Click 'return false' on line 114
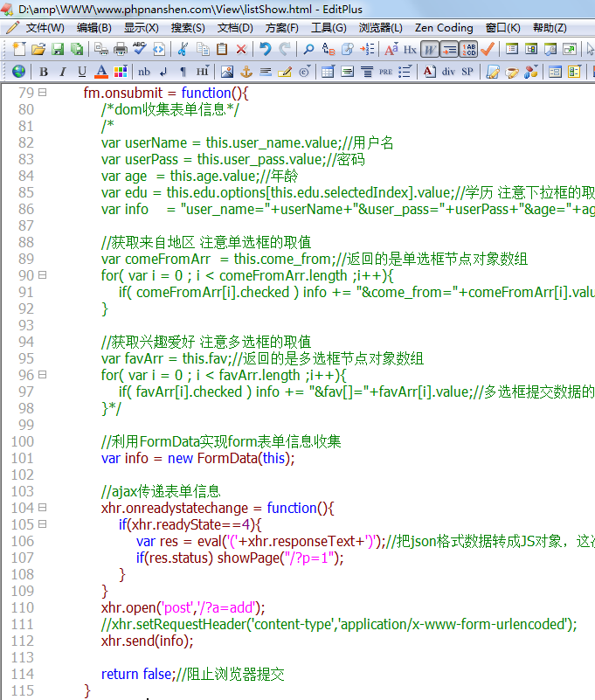The image size is (595, 700). pyautogui.click(x=136, y=674)
